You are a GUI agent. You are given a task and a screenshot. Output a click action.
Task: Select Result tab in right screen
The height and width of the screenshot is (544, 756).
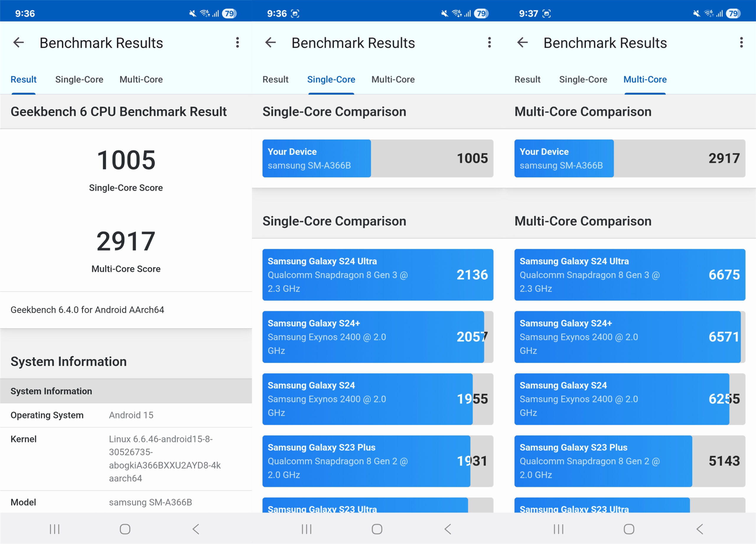pos(527,79)
